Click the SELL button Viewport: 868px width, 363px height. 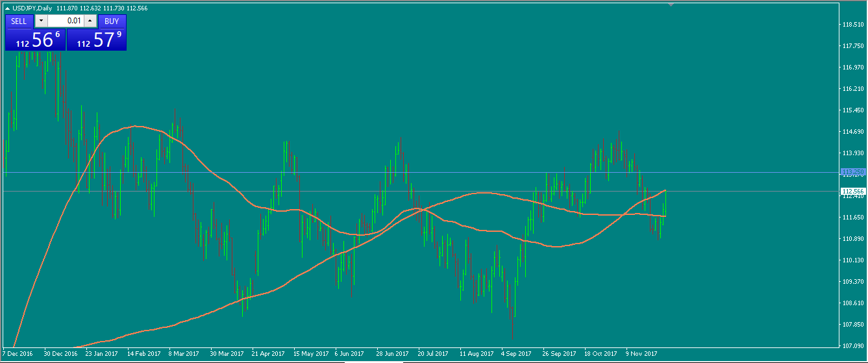pyautogui.click(x=19, y=21)
